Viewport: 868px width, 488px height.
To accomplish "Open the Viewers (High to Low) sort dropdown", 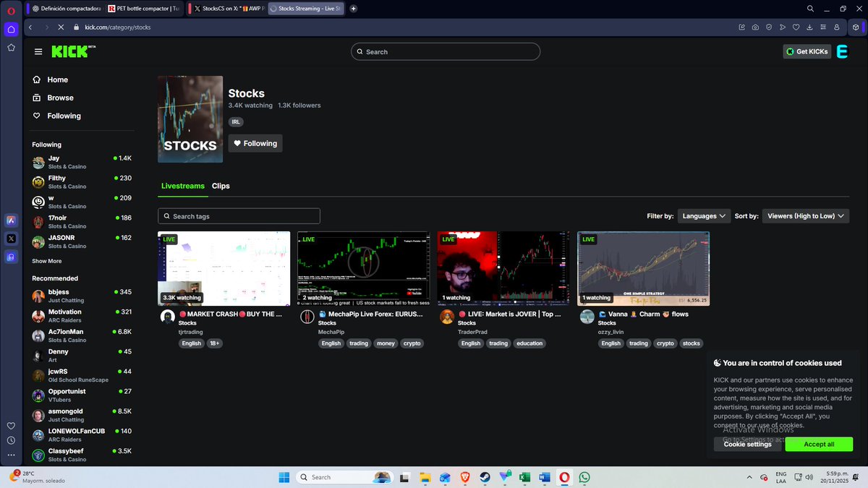I will [x=805, y=215].
